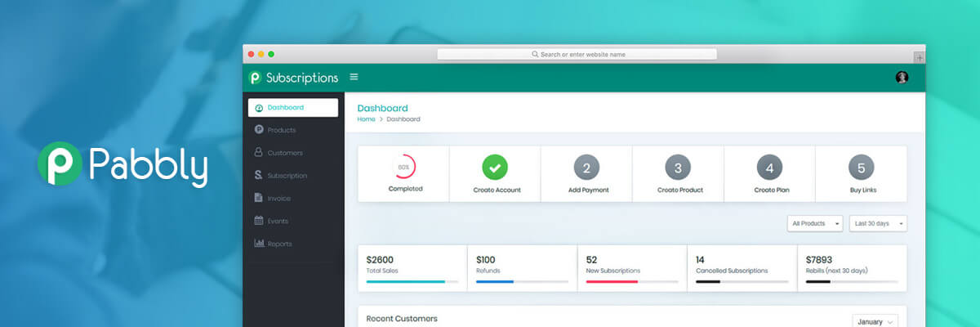Click the Customers person icon in sidebar

[x=259, y=153]
